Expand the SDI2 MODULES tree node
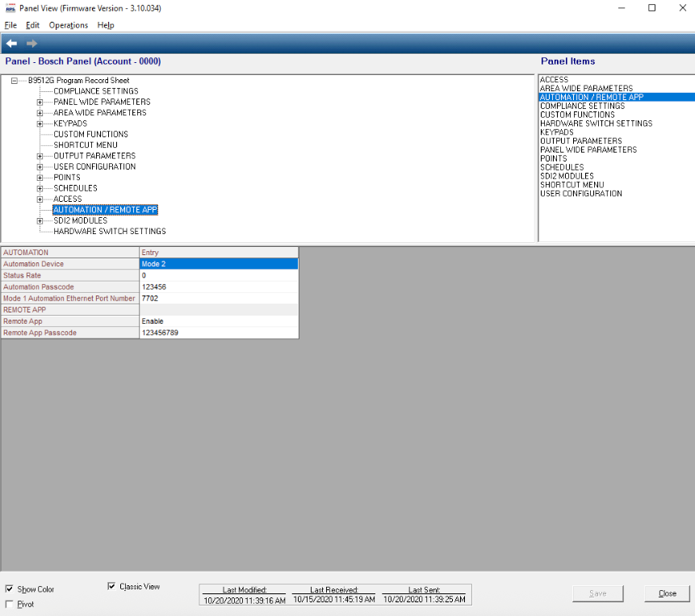 tap(40, 220)
